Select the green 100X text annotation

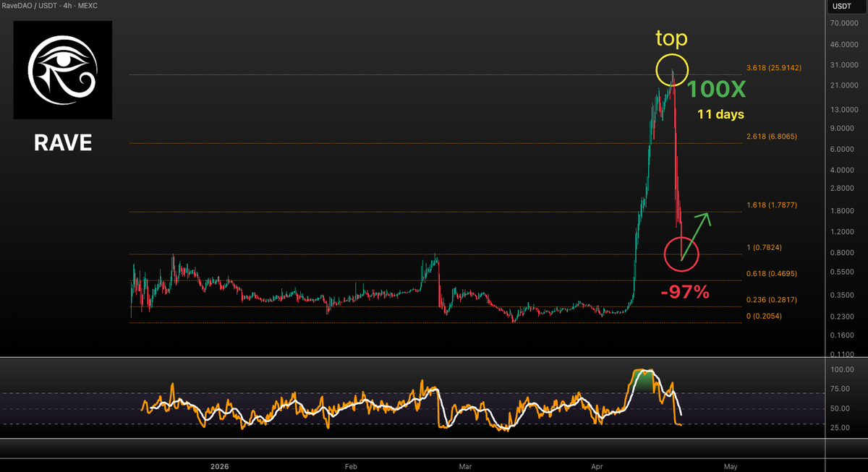coord(716,90)
